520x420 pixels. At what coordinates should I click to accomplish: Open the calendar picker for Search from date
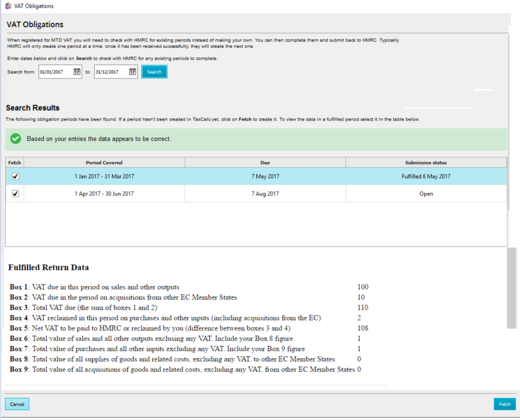pyautogui.click(x=77, y=72)
